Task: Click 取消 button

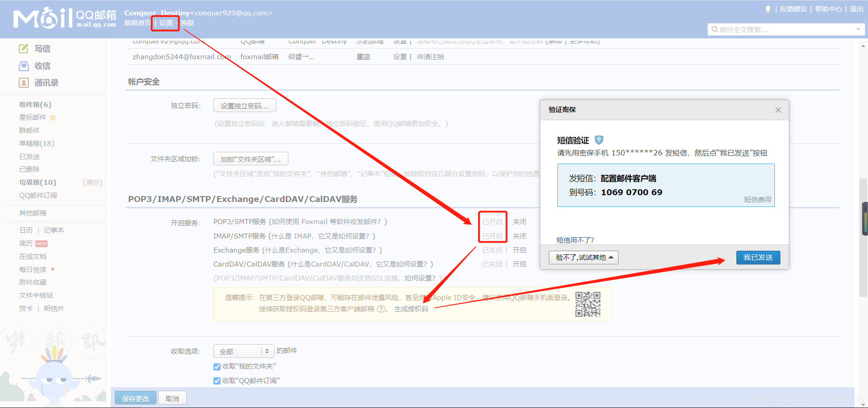Action: coord(172,399)
